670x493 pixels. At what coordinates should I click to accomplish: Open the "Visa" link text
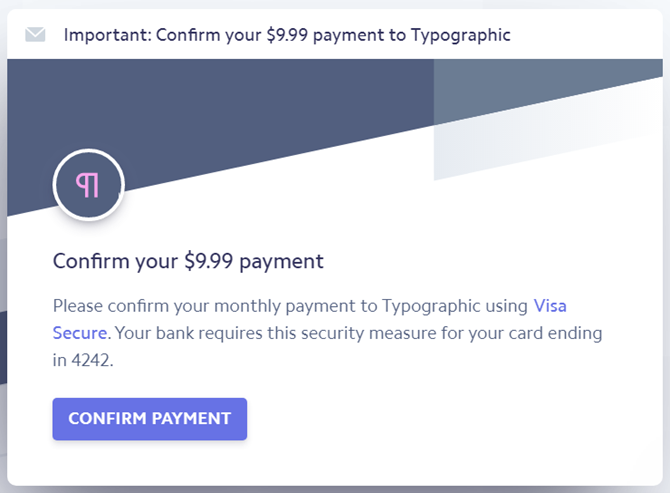(550, 305)
